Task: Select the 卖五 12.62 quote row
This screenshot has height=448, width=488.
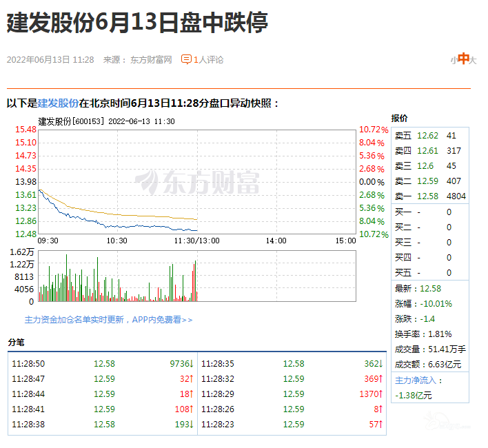Action: (x=430, y=135)
